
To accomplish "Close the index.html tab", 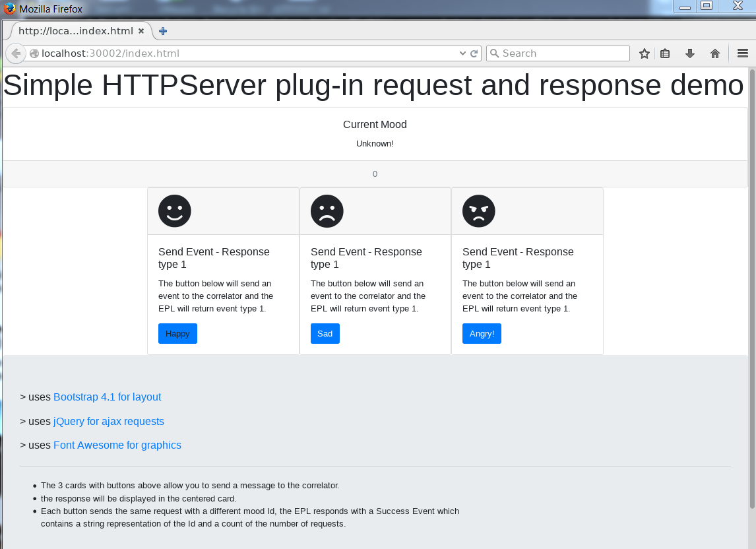I will pos(141,31).
